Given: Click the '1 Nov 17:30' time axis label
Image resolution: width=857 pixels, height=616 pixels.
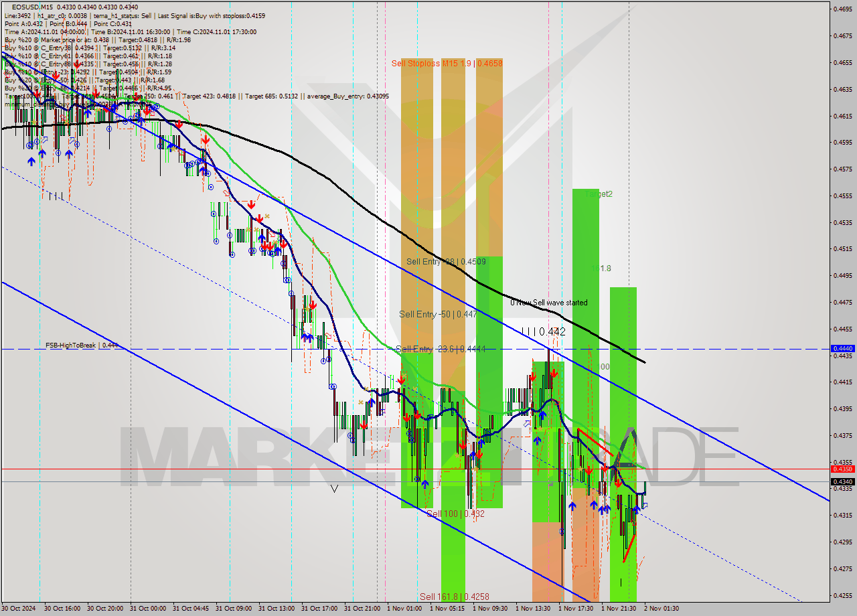Looking at the screenshot, I should (x=575, y=609).
